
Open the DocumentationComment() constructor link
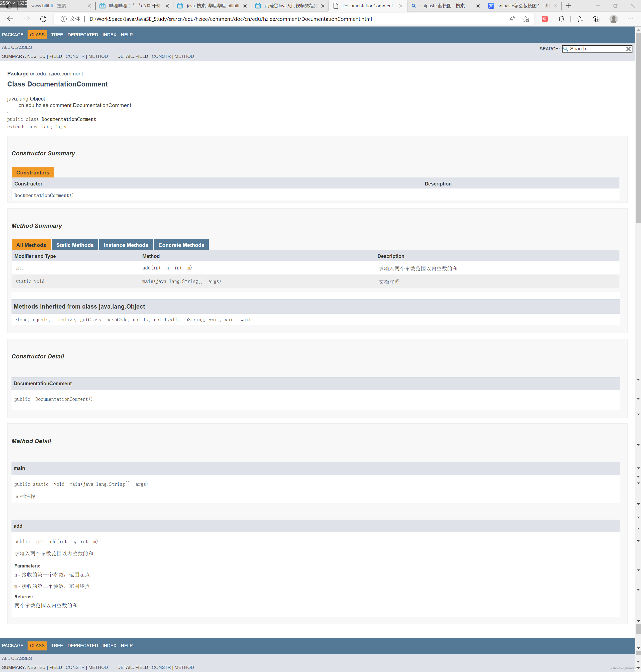coord(42,196)
